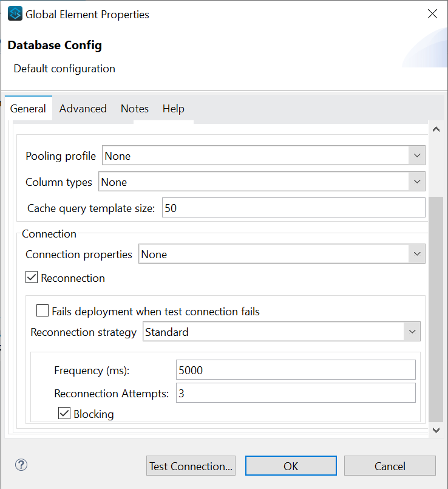
Task: Click the help question mark icon
Action: click(21, 465)
